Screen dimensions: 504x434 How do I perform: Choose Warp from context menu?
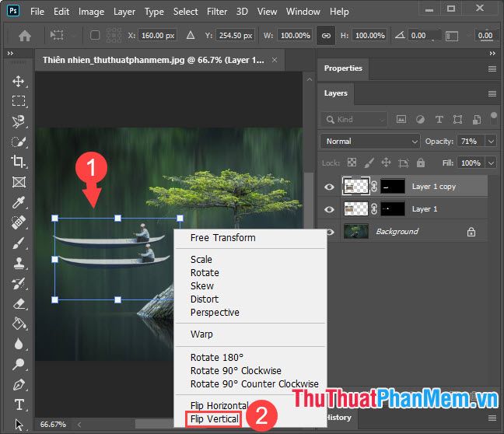201,334
